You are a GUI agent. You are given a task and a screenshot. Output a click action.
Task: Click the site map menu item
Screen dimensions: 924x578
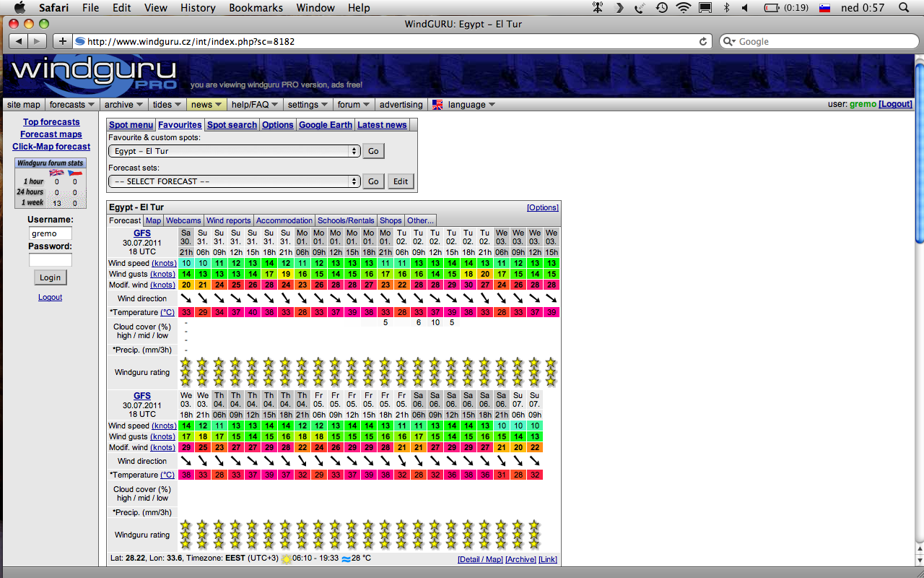[x=24, y=105]
